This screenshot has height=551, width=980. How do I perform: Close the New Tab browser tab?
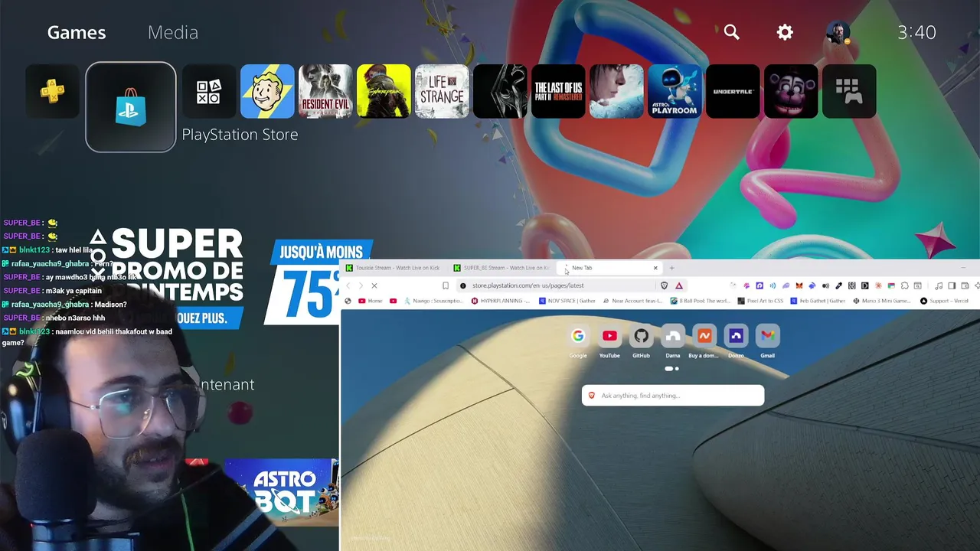point(655,268)
